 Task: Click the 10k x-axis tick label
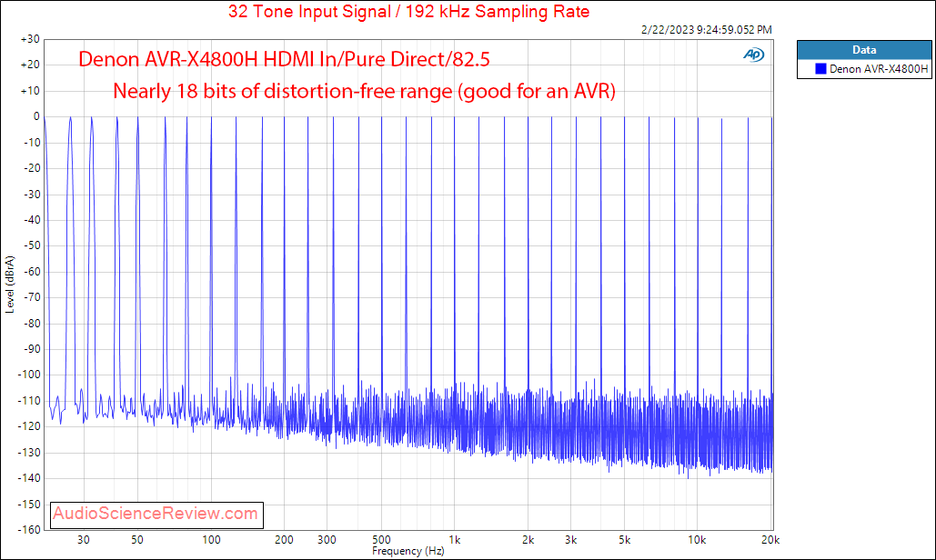[x=697, y=540]
